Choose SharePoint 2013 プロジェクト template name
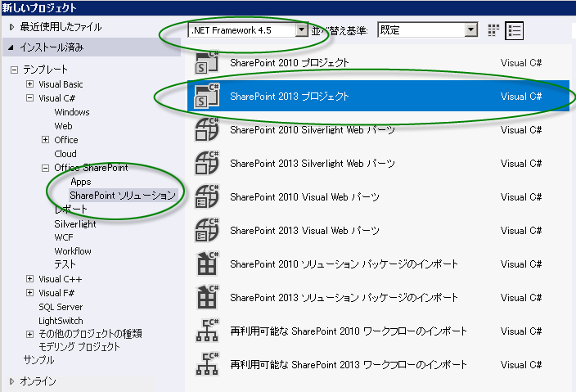Image resolution: width=576 pixels, height=392 pixels. pyautogui.click(x=290, y=97)
